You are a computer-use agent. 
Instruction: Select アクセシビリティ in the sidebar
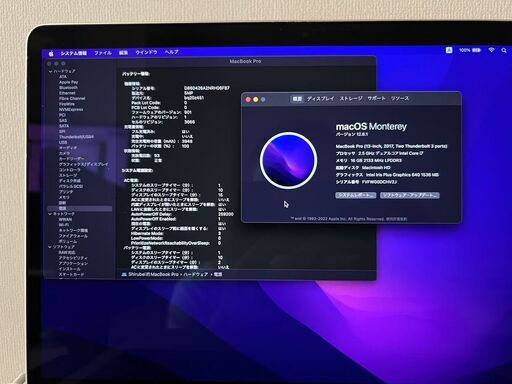click(x=73, y=258)
